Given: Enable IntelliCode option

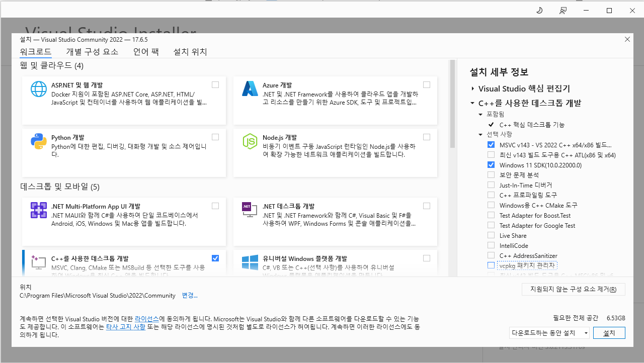Looking at the screenshot, I should click(491, 245).
